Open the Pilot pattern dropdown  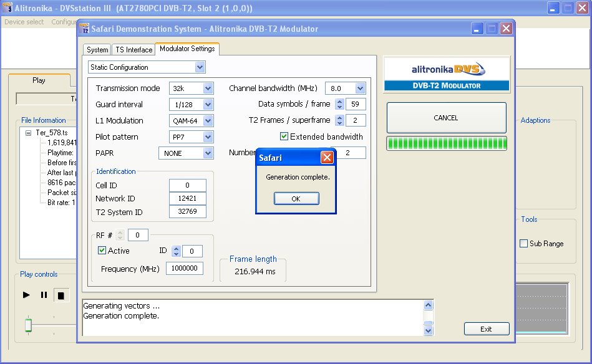click(x=208, y=137)
